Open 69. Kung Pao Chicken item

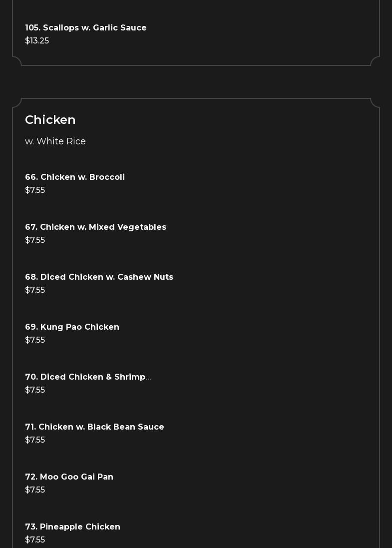click(72, 327)
